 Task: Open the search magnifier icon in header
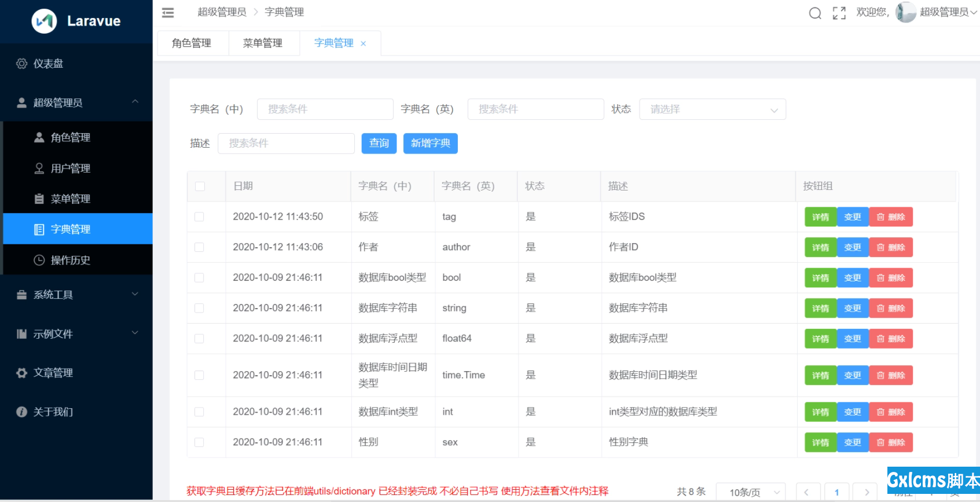point(815,13)
